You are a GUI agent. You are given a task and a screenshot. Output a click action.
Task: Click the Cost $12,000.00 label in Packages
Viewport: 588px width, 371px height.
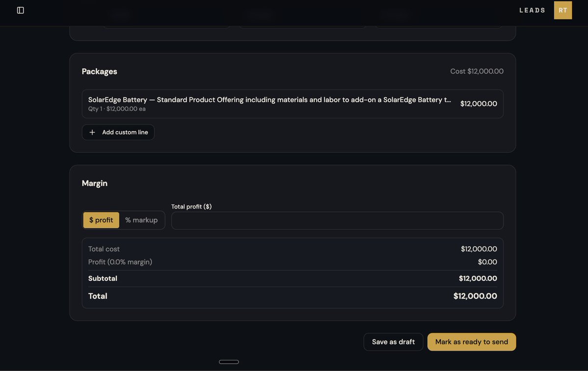point(477,71)
